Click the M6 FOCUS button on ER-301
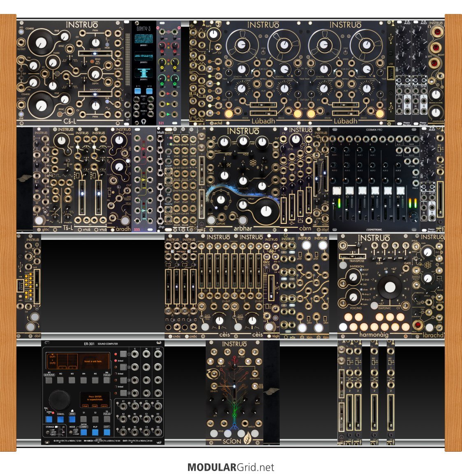 (107, 380)
